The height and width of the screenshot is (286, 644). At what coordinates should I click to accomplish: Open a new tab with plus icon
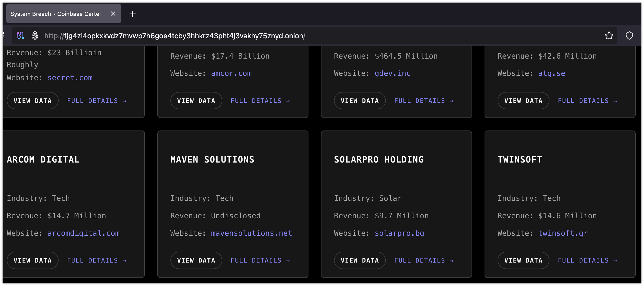pyautogui.click(x=133, y=14)
